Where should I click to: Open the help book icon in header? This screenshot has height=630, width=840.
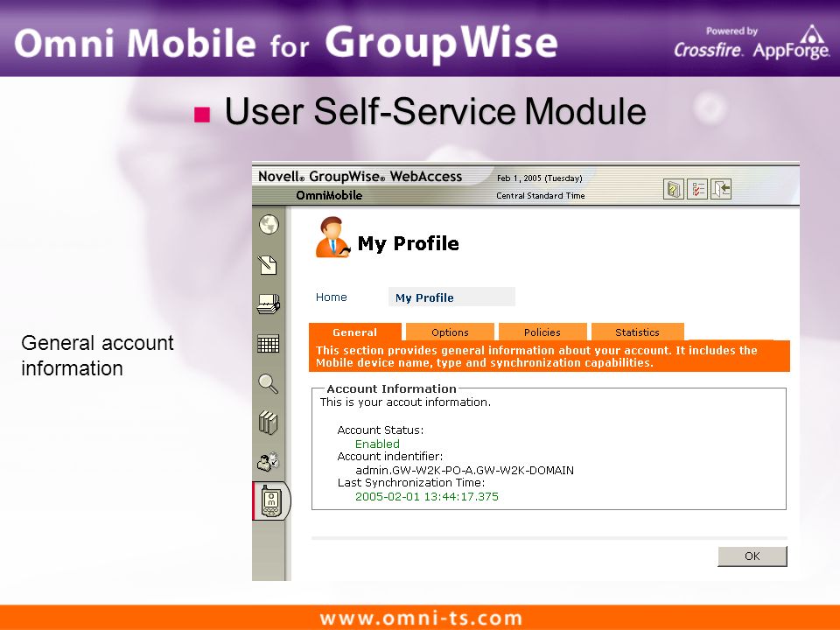[674, 189]
